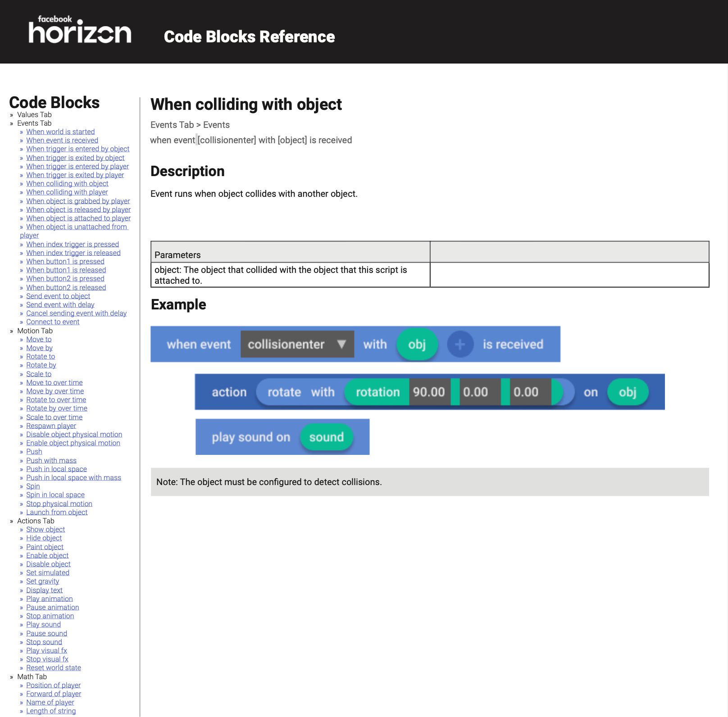Image resolution: width=728 pixels, height=717 pixels.
Task: Click the green sound pill
Action: pos(327,437)
